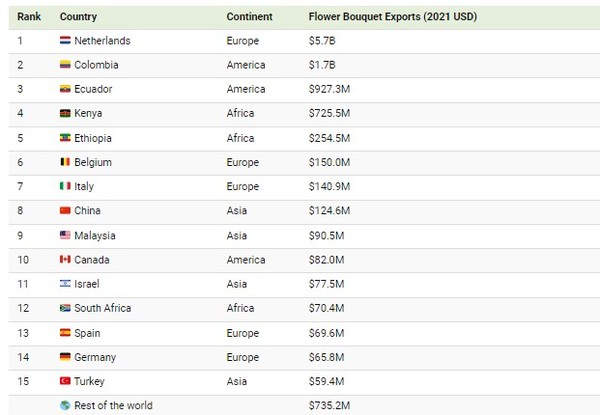
Task: Click the Malaysia country name
Action: click(x=95, y=236)
